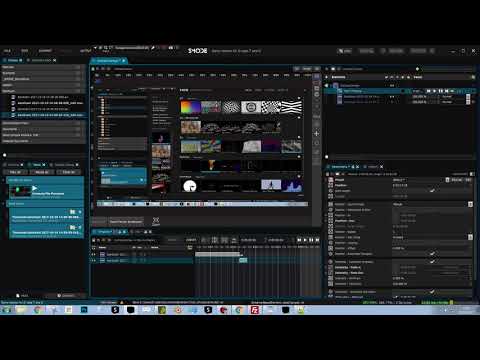Click the play button in timeline transport
This screenshot has height=360, width=480.
(x=305, y=240)
